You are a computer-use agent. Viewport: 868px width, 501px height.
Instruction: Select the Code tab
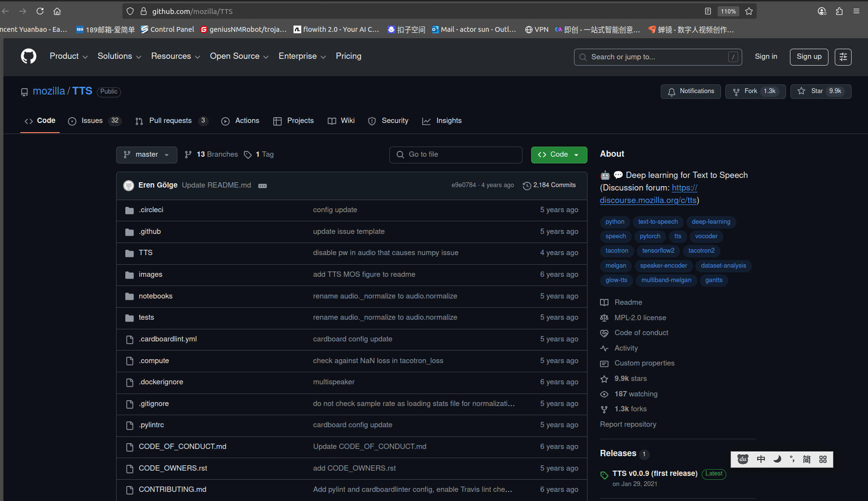[x=40, y=121]
